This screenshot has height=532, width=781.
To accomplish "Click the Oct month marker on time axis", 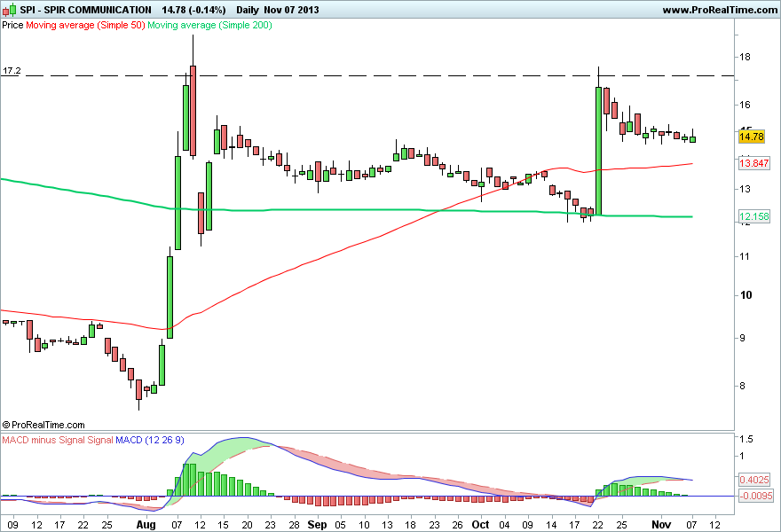I will point(481,525).
